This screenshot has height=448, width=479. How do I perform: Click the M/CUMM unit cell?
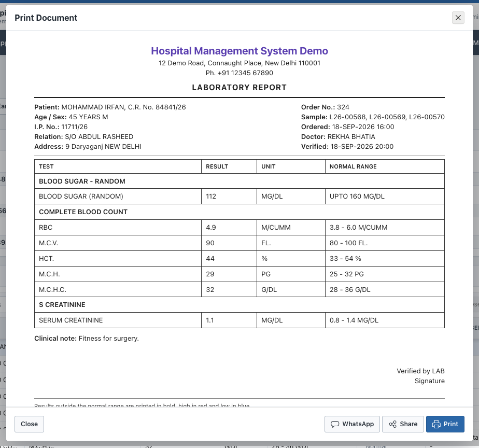[x=291, y=227]
